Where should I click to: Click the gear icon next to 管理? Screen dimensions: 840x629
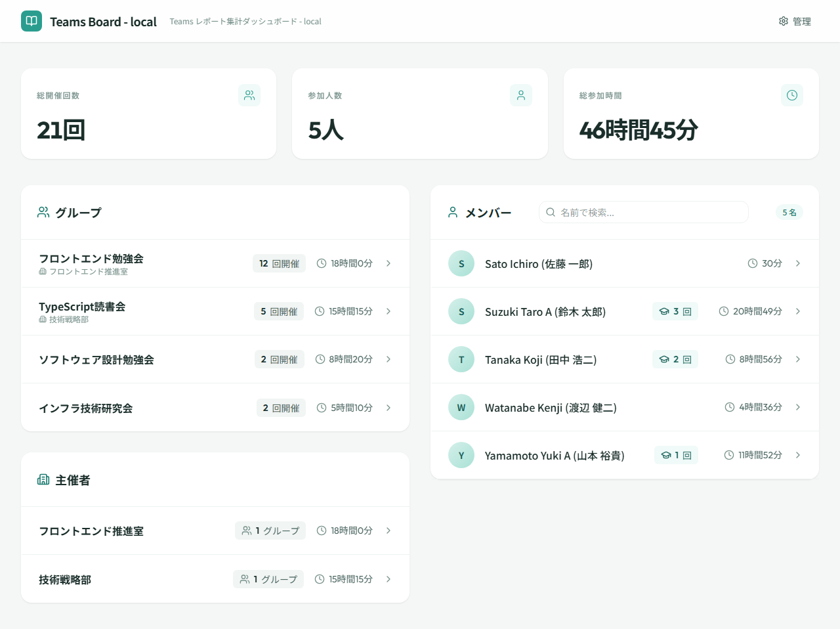tap(783, 21)
